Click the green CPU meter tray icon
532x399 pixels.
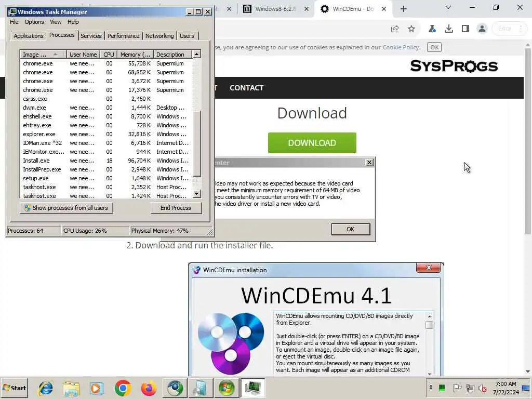pyautogui.click(x=442, y=388)
